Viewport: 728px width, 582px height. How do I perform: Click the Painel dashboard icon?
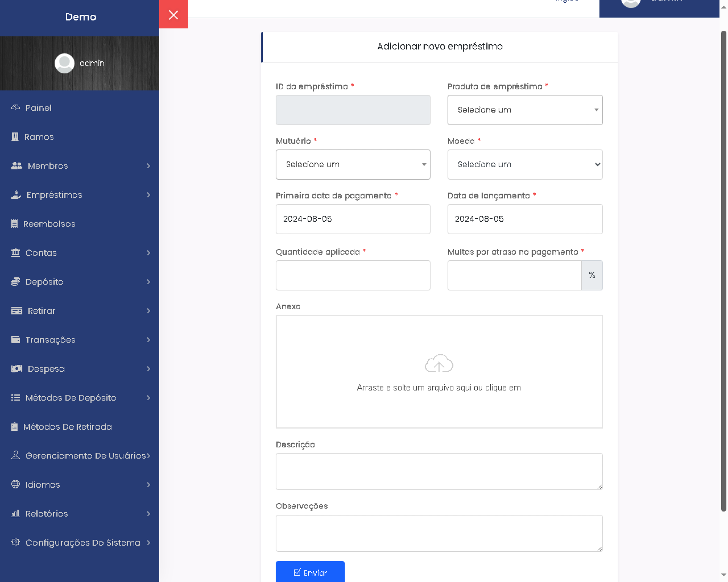pyautogui.click(x=16, y=108)
